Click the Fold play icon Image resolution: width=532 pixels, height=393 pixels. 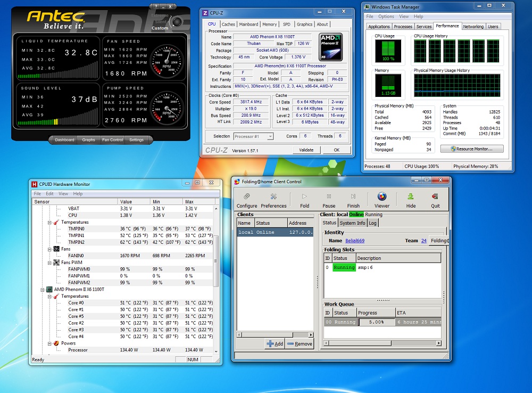304,196
